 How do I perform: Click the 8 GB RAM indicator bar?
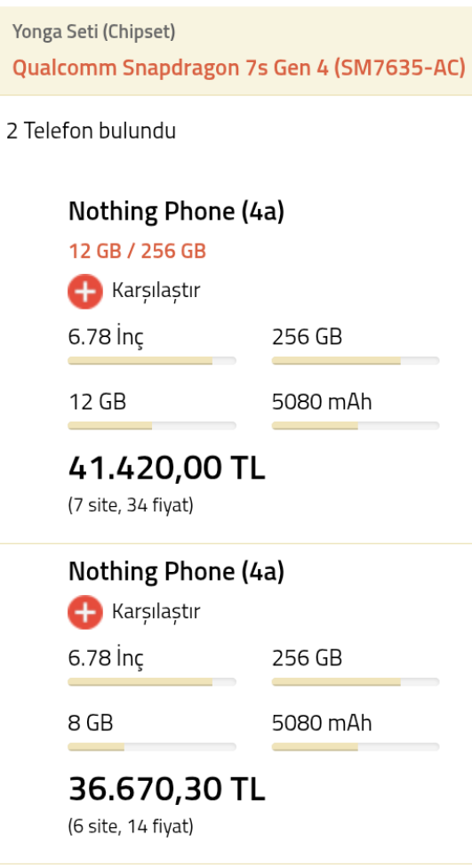(152, 747)
